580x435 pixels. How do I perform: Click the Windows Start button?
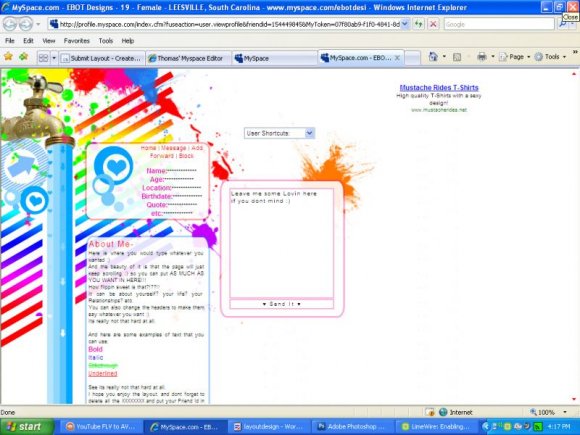click(27, 427)
